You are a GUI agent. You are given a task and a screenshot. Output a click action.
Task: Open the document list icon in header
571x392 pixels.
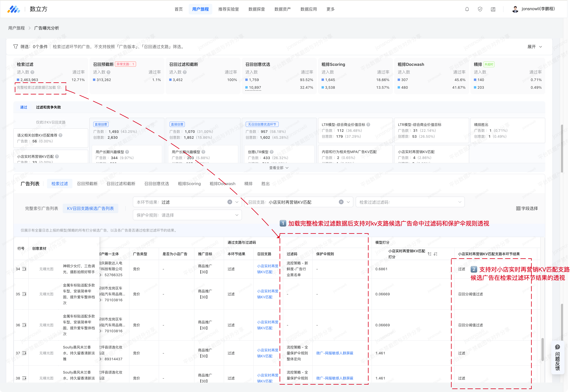coord(493,9)
